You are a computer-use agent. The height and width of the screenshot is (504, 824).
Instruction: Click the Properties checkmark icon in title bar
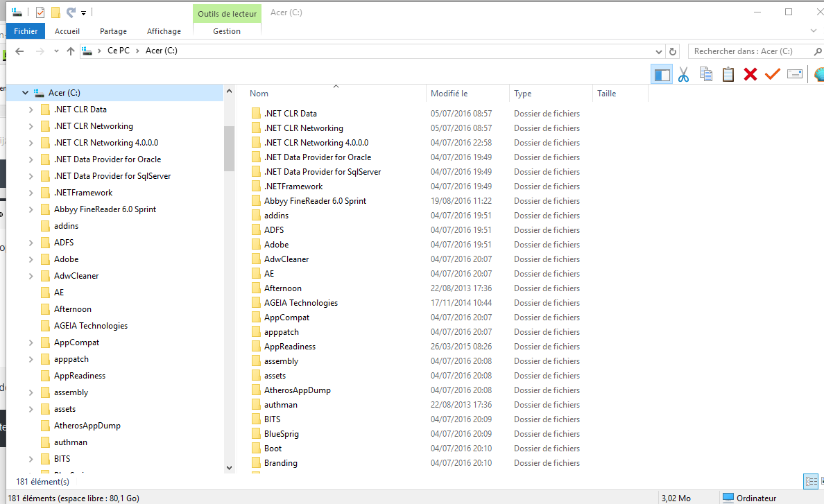coord(40,12)
